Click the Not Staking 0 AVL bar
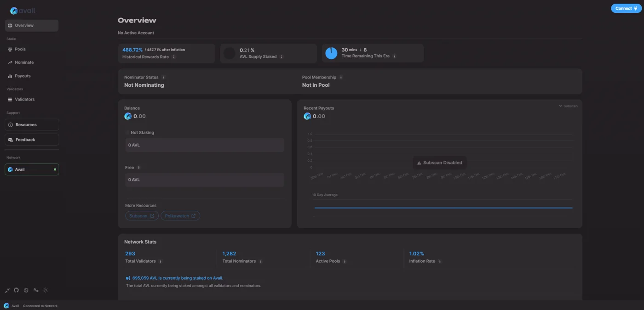This screenshot has width=644, height=310. point(205,145)
